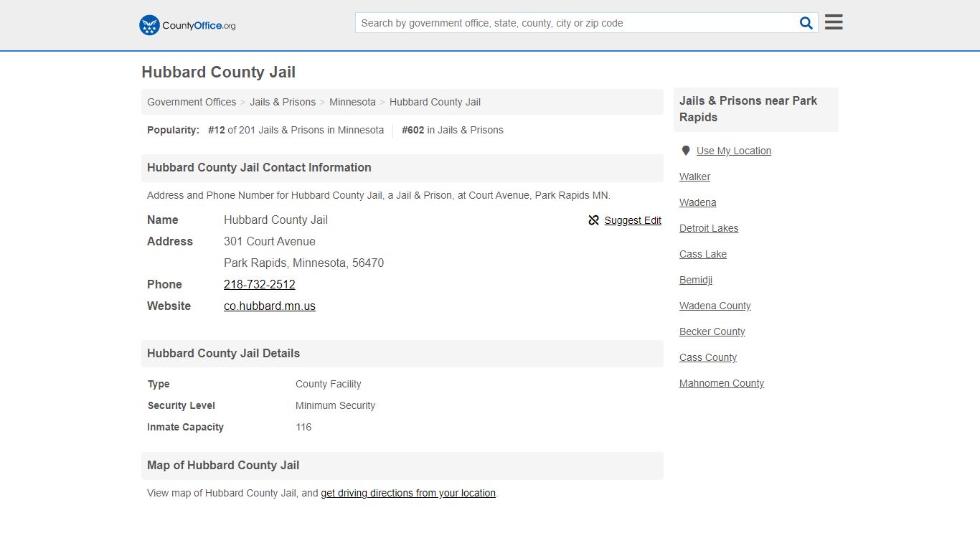Click the #12 popularity ranking text
This screenshot has width=980, height=551.
coord(296,130)
